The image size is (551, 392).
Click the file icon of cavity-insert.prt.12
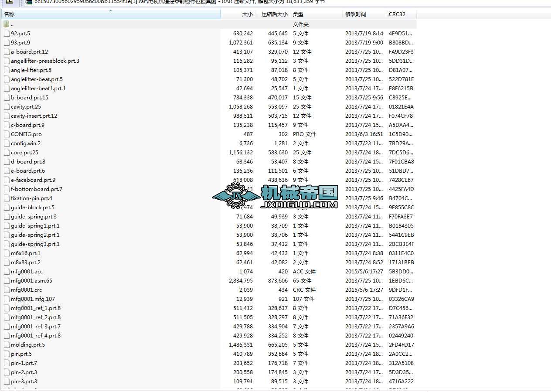pos(7,116)
